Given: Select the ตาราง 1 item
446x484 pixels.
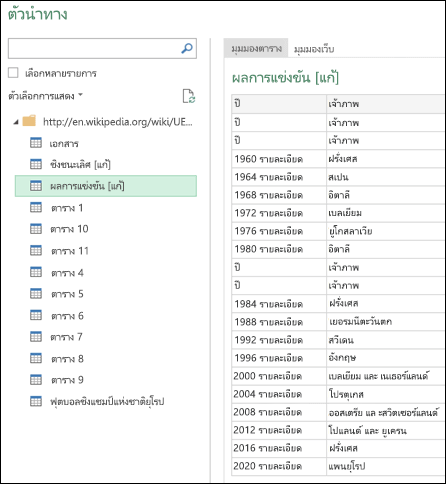Looking at the screenshot, I should pyautogui.click(x=67, y=208).
